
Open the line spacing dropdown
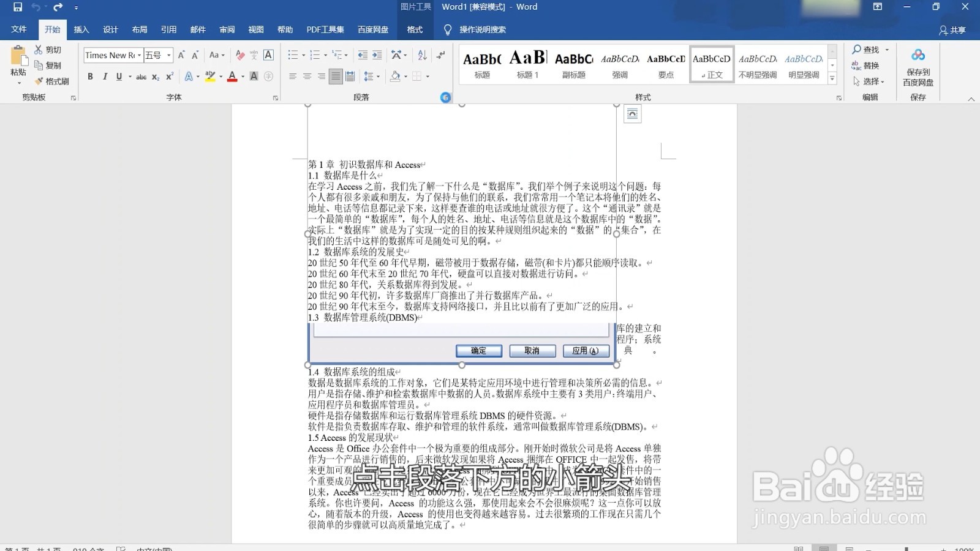tap(372, 77)
